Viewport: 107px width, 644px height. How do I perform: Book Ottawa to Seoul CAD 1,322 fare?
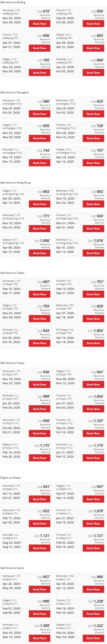93,638
